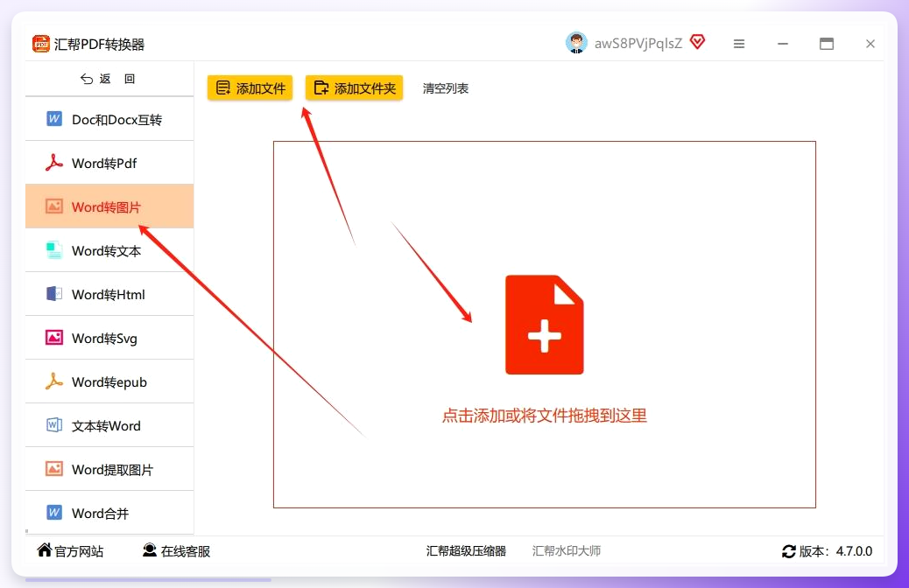The height and width of the screenshot is (588, 909).
Task: Open the 汇帮水印大师 link
Action: (x=567, y=550)
